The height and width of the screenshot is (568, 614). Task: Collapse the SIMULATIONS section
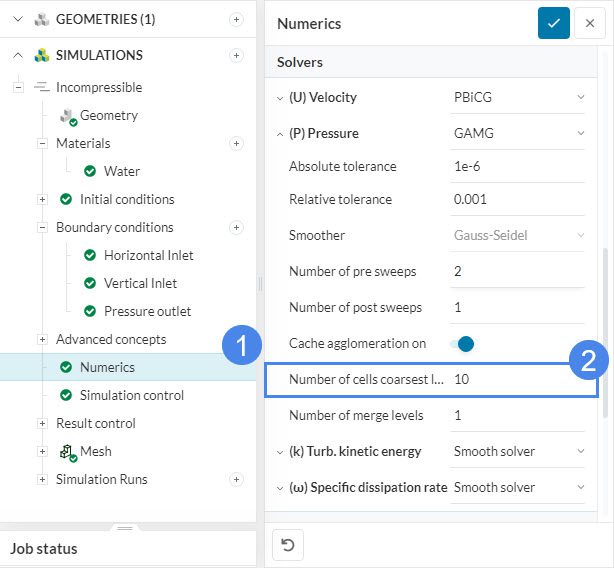click(x=18, y=55)
